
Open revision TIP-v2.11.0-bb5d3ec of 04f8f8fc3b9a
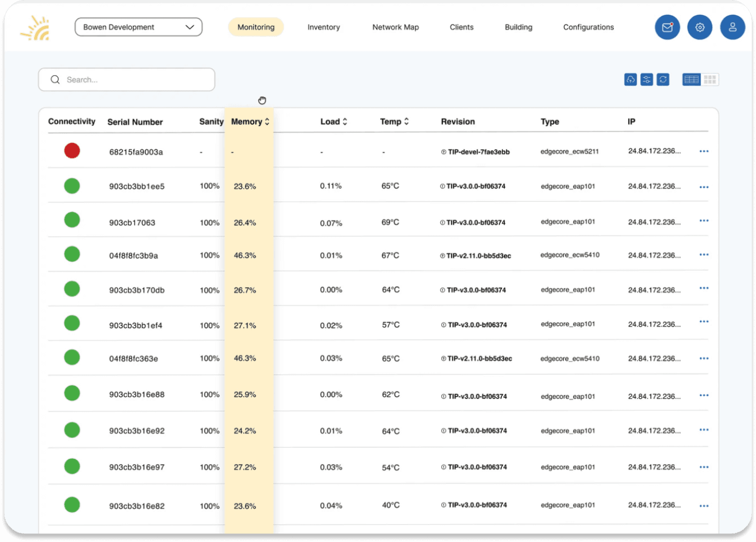point(479,256)
